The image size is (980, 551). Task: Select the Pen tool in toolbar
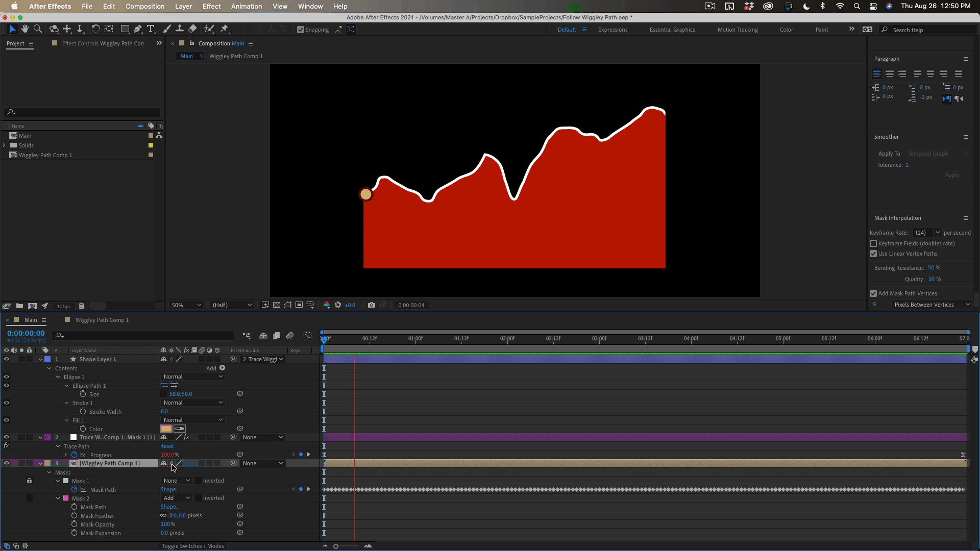[x=138, y=29]
